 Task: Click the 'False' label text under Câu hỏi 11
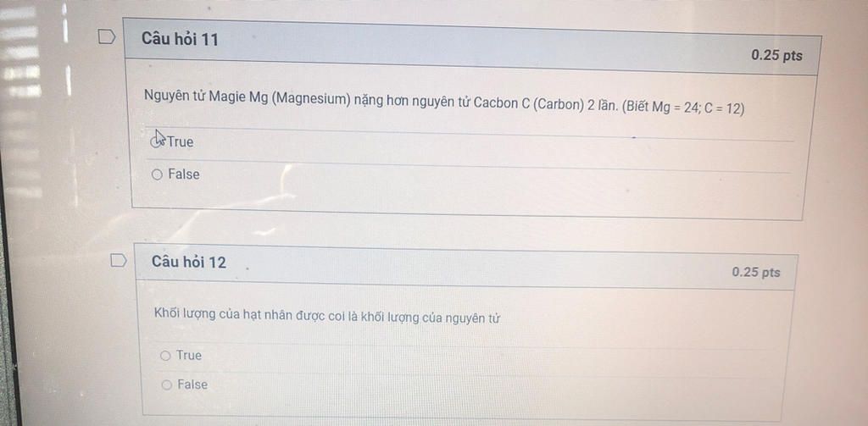[x=184, y=174]
